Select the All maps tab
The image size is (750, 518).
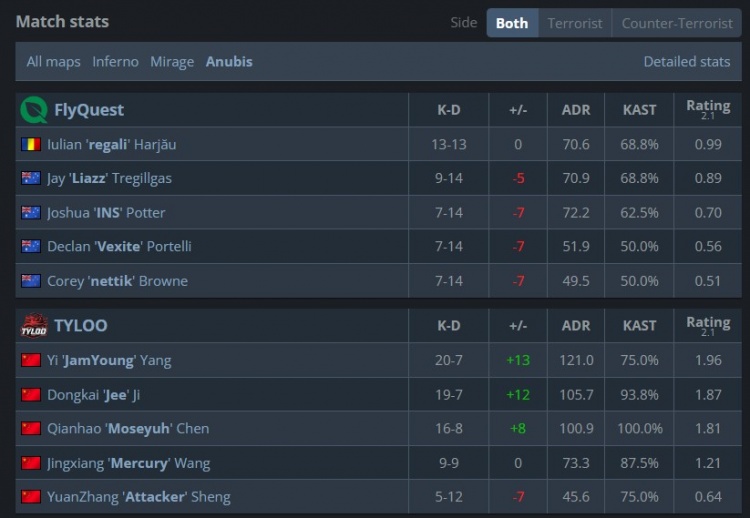pos(53,62)
